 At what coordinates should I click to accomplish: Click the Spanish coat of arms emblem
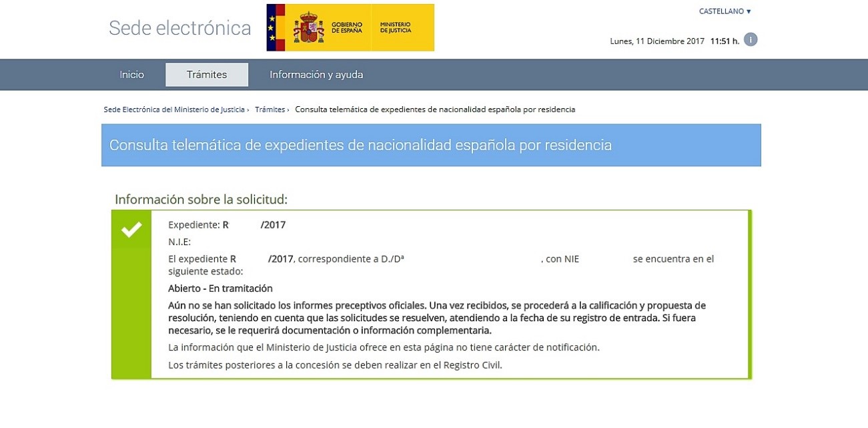click(308, 27)
